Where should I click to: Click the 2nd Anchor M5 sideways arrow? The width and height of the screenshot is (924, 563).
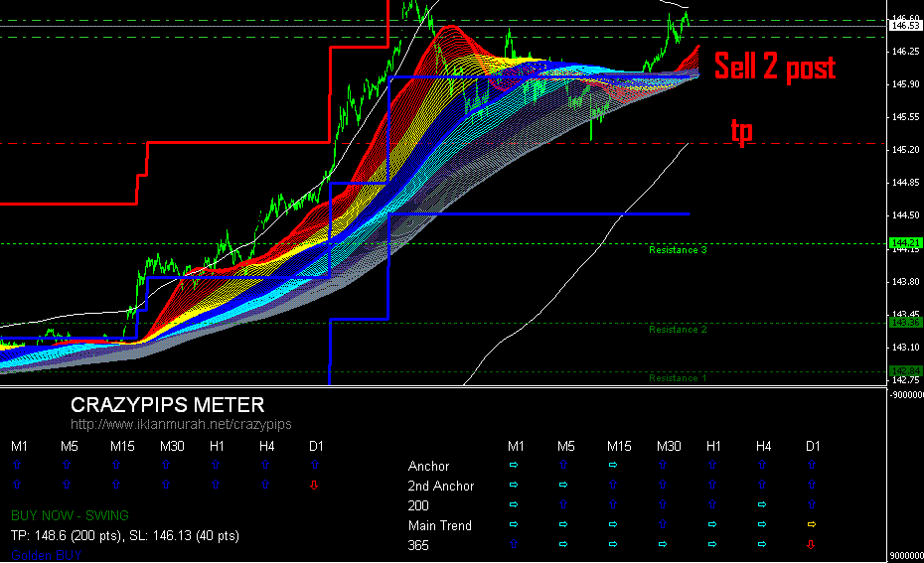click(563, 486)
